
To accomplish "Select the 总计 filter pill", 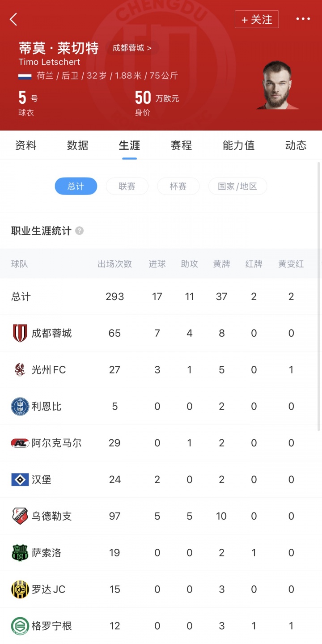I will tap(76, 186).
